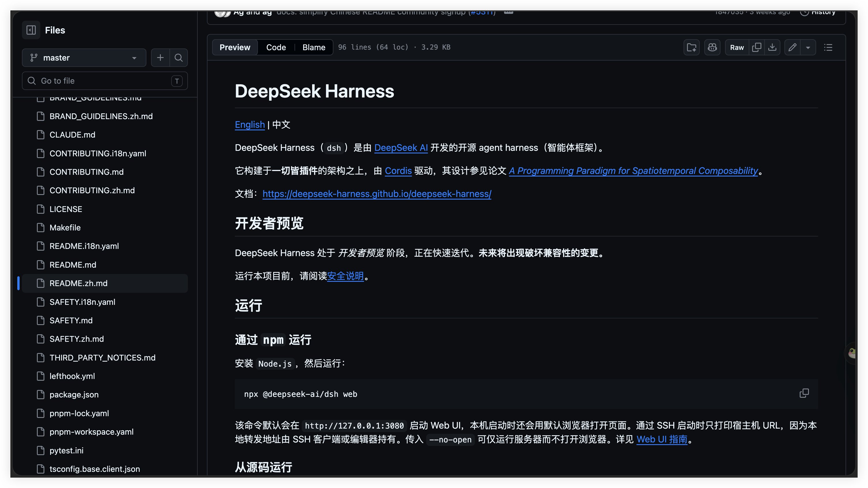Switch to the Code tab
The height and width of the screenshot is (488, 868).
click(276, 47)
